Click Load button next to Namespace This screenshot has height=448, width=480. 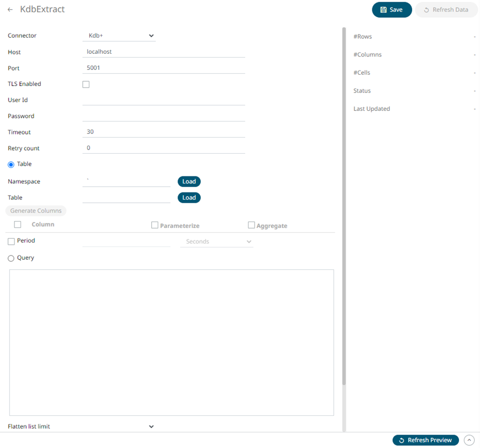pyautogui.click(x=189, y=181)
